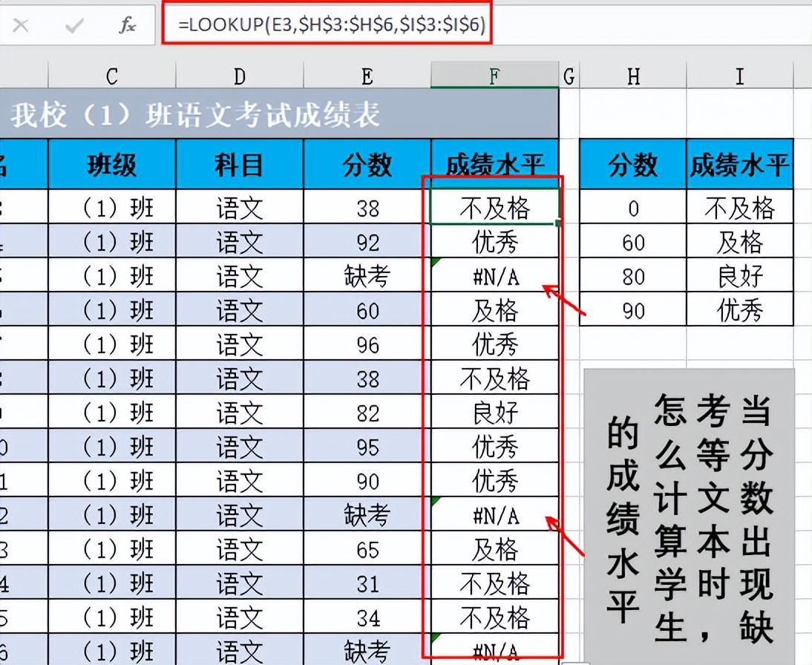Click the 科目 header cell
This screenshot has height=665, width=812.
239,164
